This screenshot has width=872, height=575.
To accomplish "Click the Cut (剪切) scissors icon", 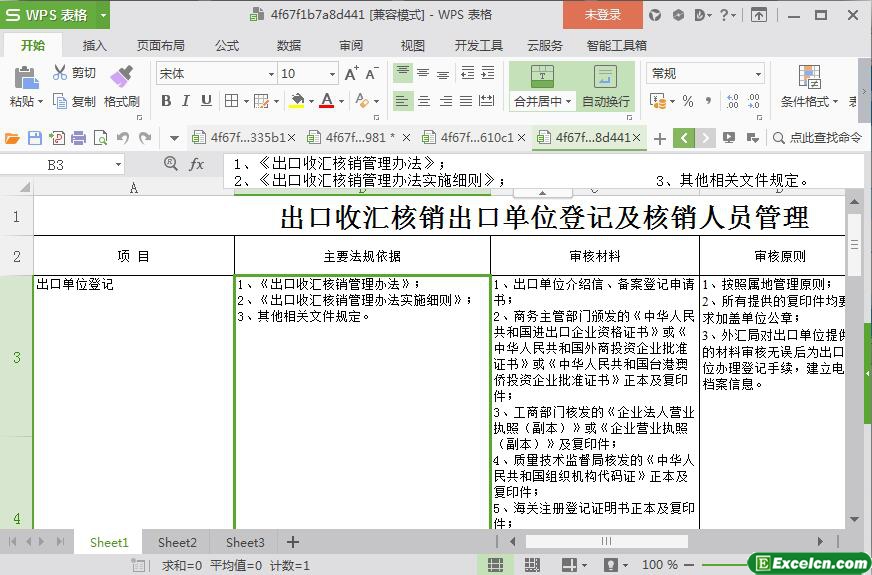I will coord(61,73).
